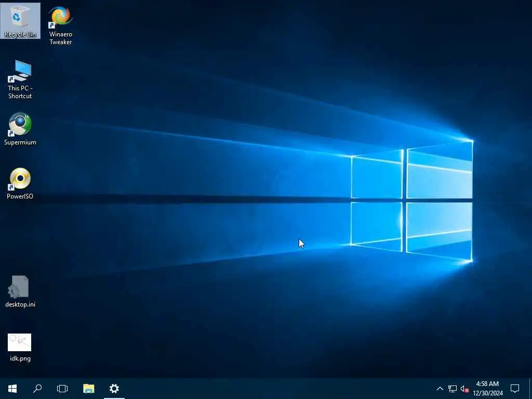Open File Explorer from the taskbar
Image resolution: width=532 pixels, height=399 pixels.
(88, 389)
